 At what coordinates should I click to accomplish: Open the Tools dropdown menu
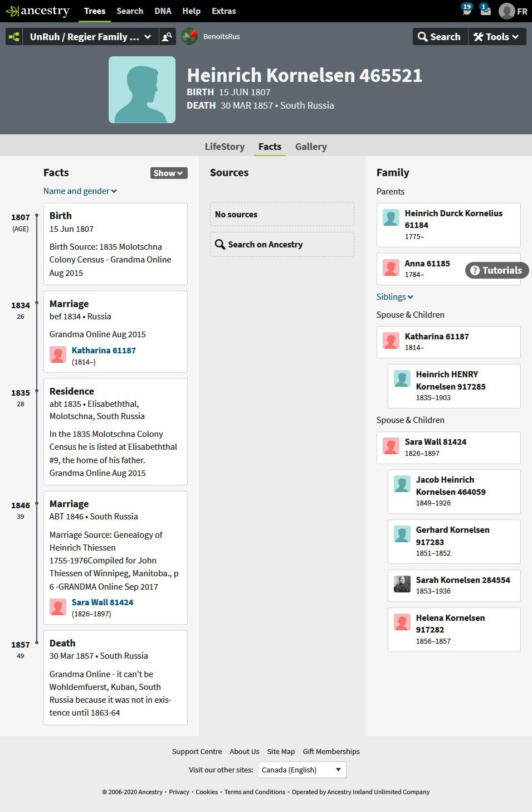(x=496, y=37)
